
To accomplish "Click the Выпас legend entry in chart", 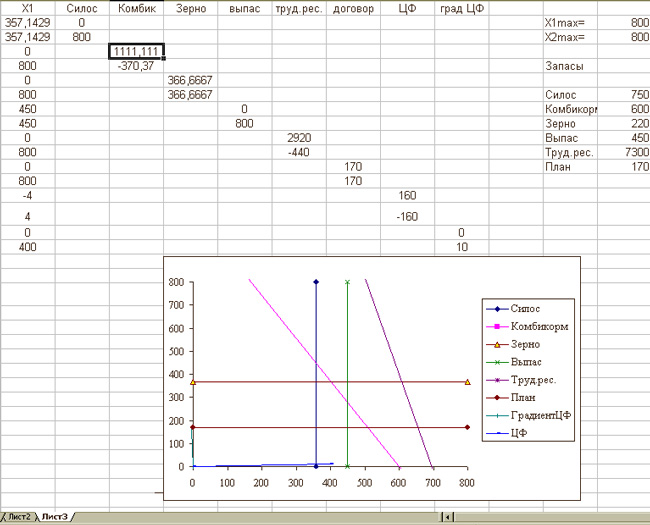I will [514, 362].
